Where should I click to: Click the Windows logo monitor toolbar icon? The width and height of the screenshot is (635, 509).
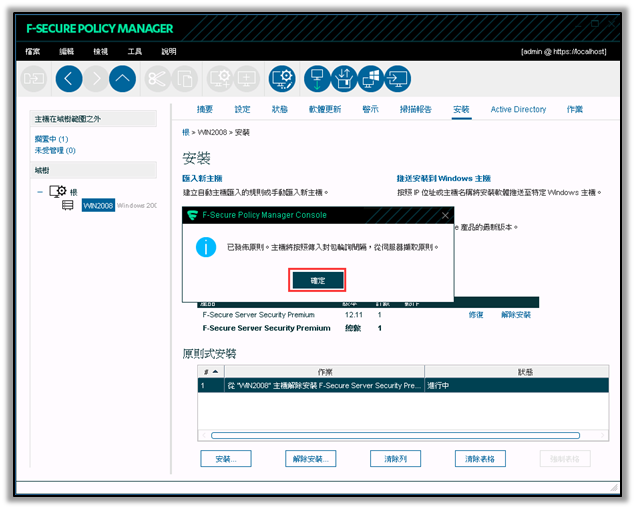point(371,79)
